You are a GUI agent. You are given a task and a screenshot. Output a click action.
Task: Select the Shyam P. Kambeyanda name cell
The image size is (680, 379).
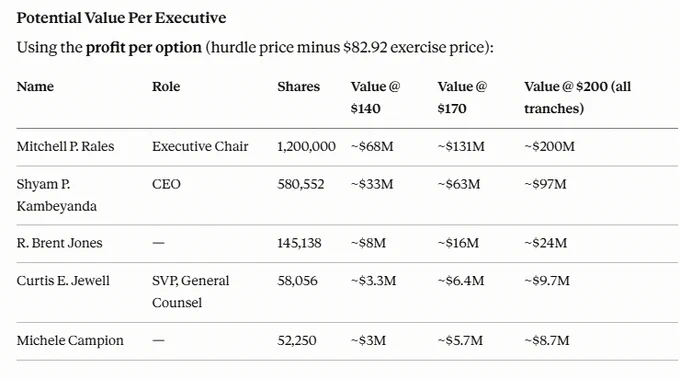coord(56,195)
